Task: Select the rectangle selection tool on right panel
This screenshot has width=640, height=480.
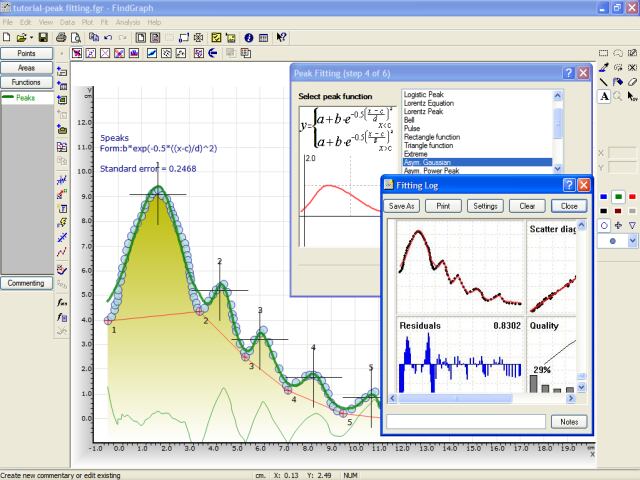Action: coord(603,53)
